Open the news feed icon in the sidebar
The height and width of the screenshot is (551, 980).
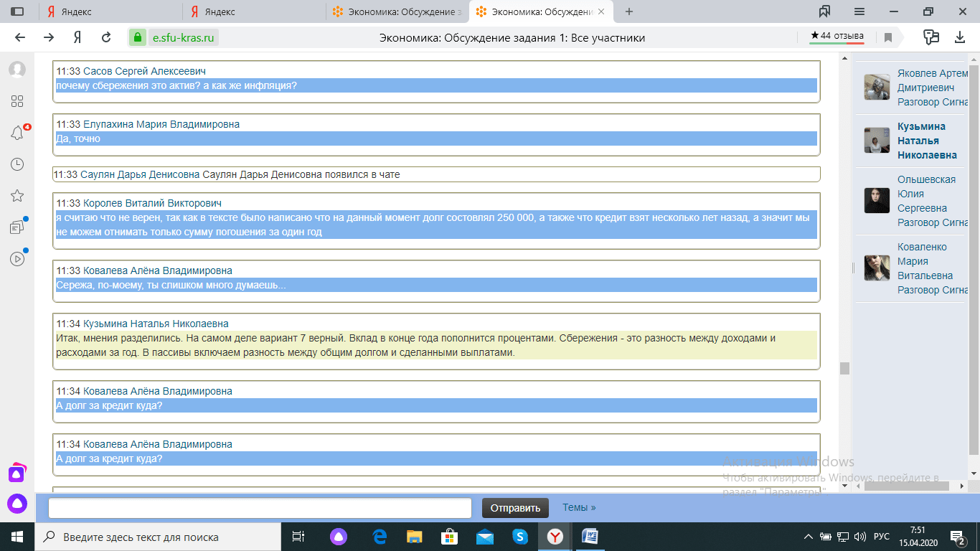(x=17, y=227)
